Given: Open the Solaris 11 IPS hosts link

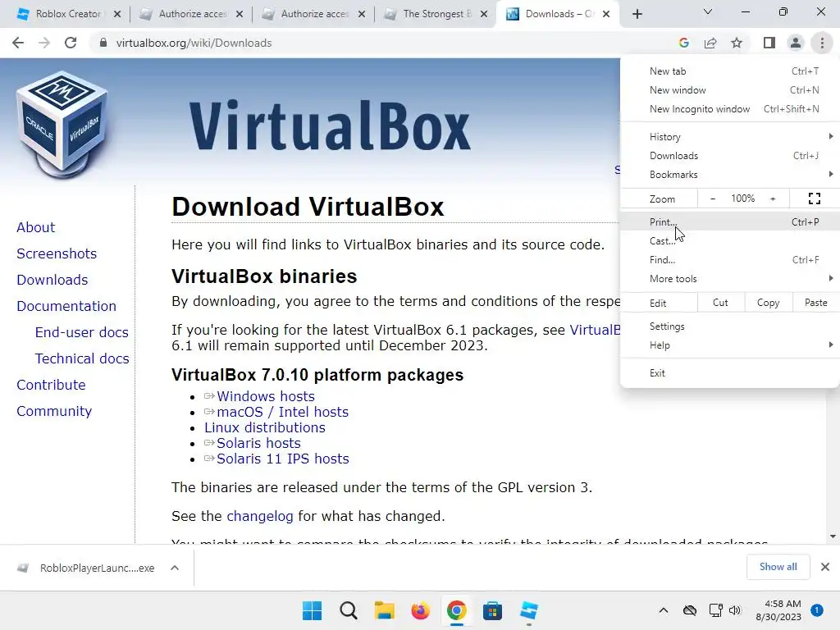Looking at the screenshot, I should click(283, 459).
